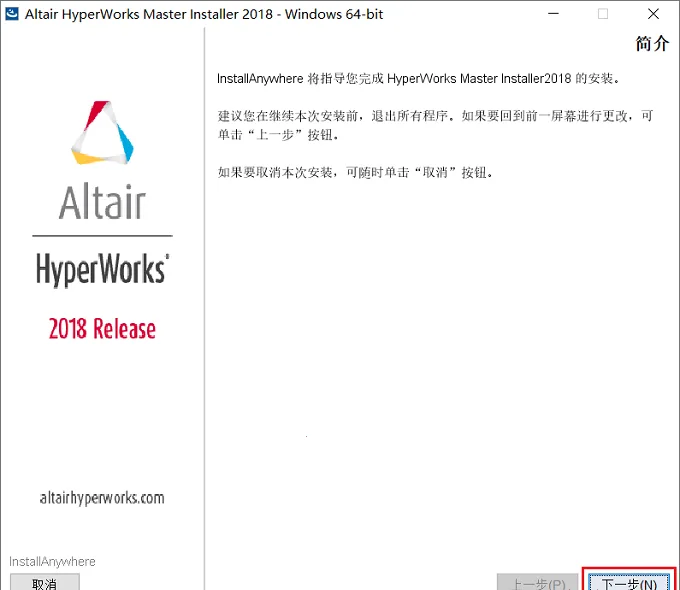This screenshot has width=680, height=590.
Task: Click the disabled maximize button
Action: pos(603,14)
